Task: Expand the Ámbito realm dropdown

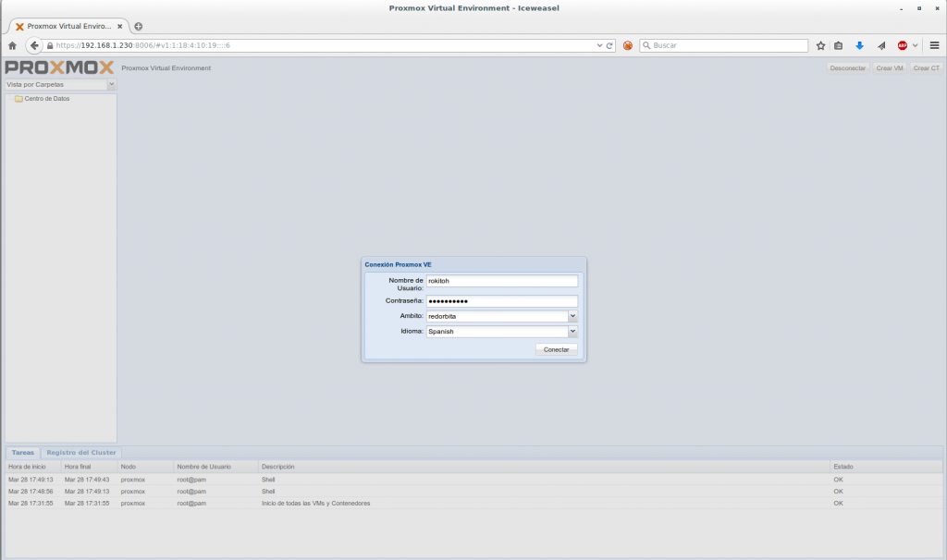Action: tap(572, 316)
